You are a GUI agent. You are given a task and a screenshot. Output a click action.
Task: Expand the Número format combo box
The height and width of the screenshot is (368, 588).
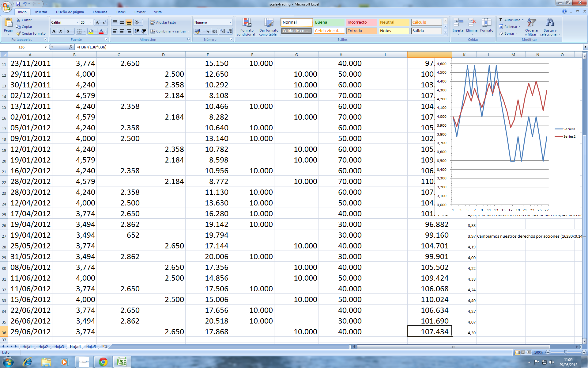click(230, 22)
